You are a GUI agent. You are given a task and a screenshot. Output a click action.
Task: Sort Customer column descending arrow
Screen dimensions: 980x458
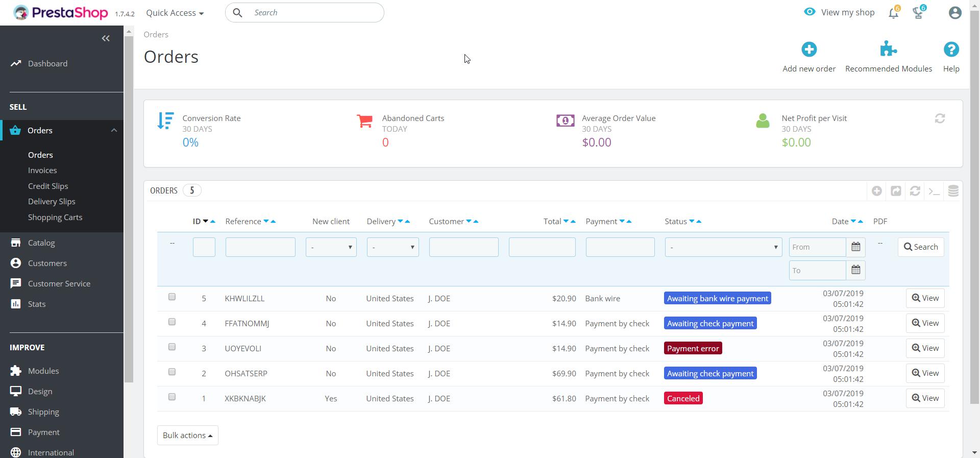click(469, 221)
